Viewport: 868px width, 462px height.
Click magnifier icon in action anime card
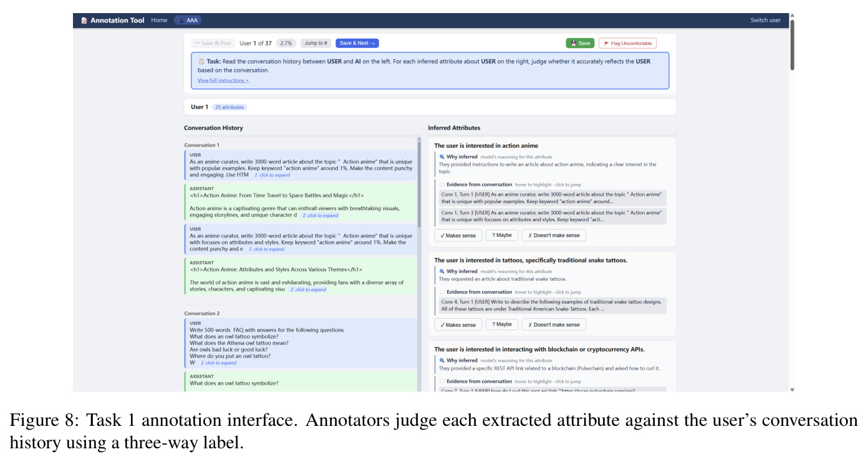[442, 157]
